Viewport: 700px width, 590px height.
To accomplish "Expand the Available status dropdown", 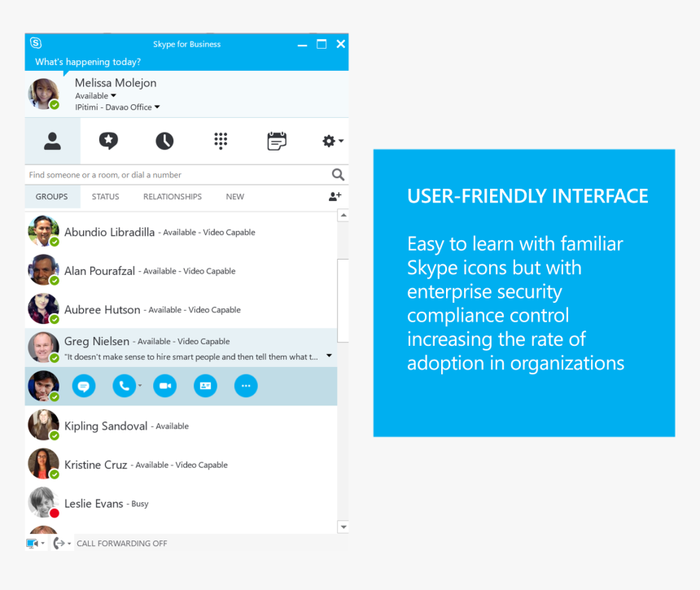I will 113,95.
